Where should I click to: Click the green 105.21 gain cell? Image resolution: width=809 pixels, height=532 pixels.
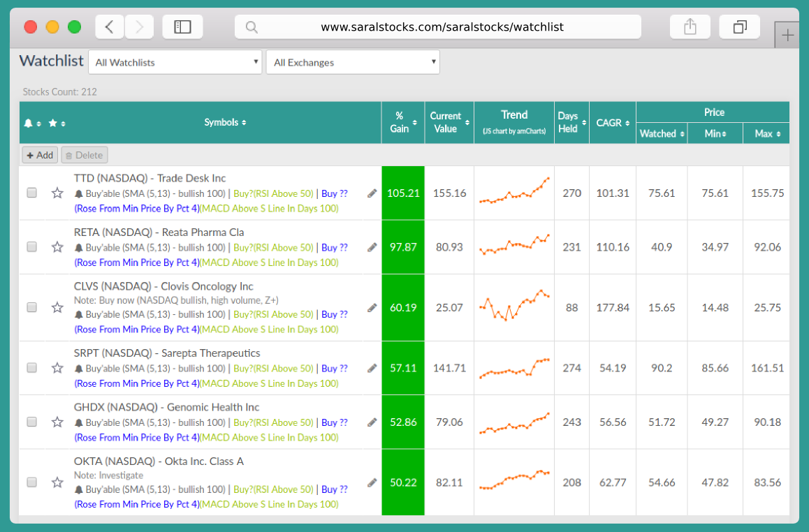403,193
